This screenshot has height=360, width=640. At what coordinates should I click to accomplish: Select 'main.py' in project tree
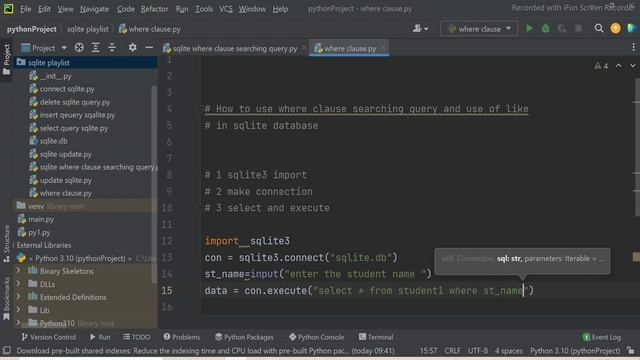point(41,220)
